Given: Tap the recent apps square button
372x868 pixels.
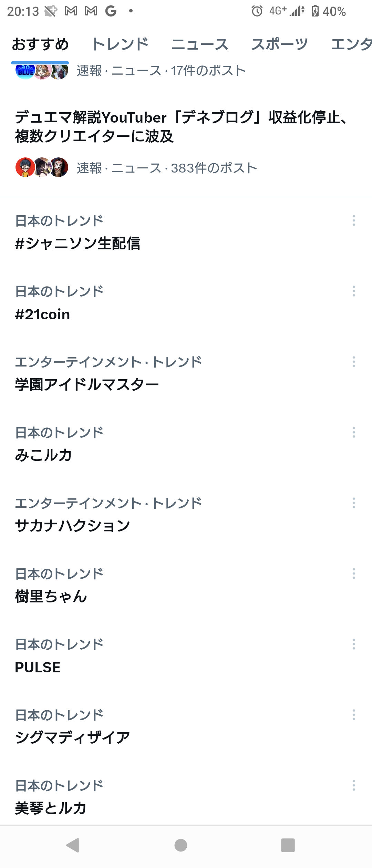Looking at the screenshot, I should 288,845.
